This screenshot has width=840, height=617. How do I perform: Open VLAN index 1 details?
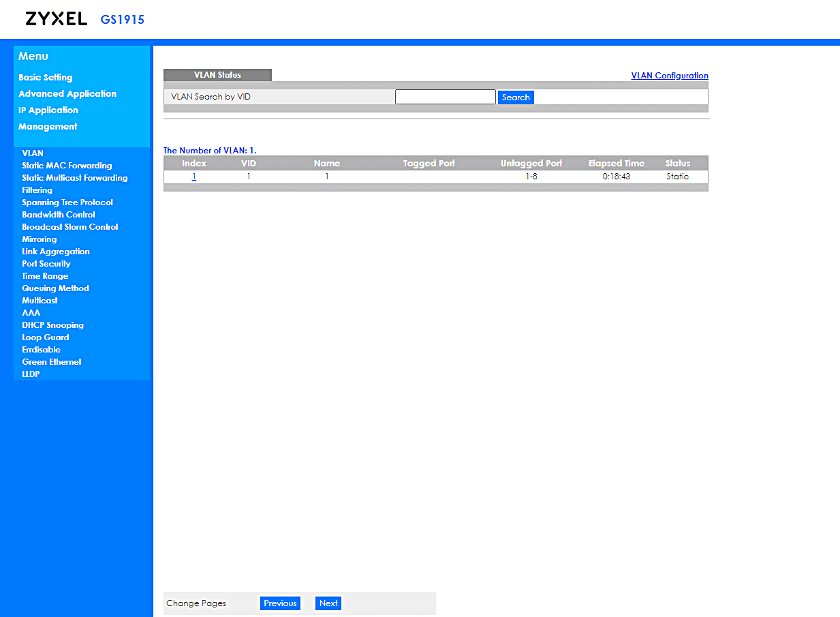point(194,177)
